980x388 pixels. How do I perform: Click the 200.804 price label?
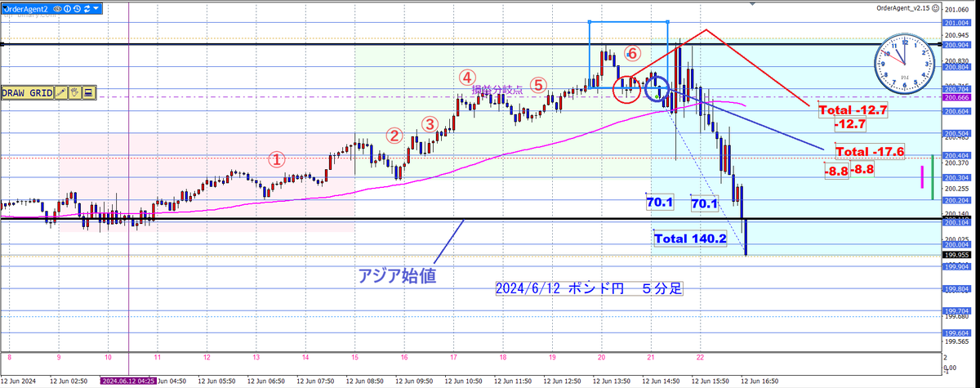click(x=956, y=68)
